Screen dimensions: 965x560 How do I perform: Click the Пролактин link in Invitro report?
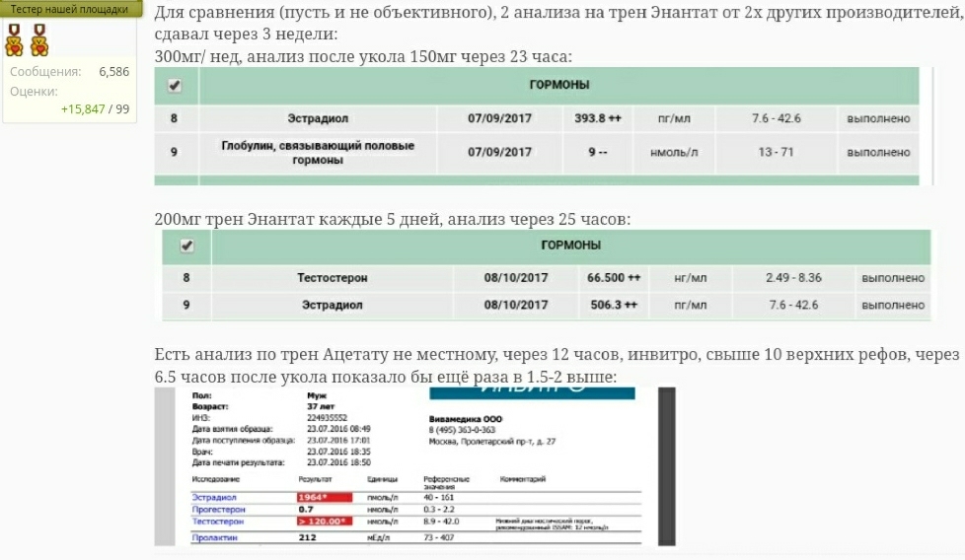tap(215, 537)
